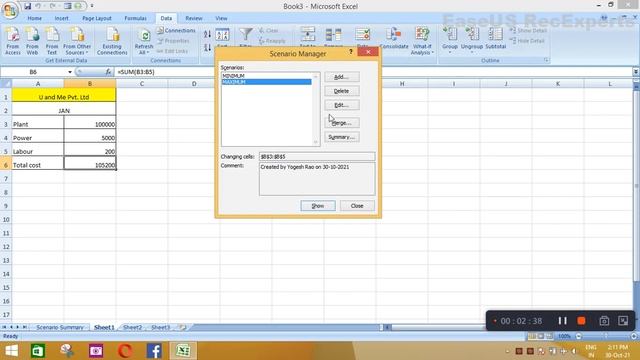Click the Select All corner box

point(6,84)
